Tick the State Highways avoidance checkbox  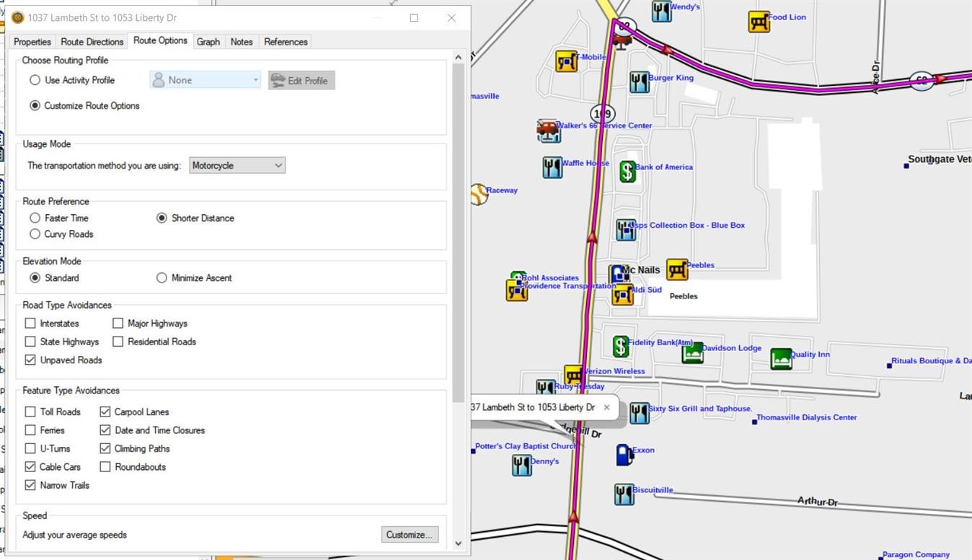[x=30, y=342]
